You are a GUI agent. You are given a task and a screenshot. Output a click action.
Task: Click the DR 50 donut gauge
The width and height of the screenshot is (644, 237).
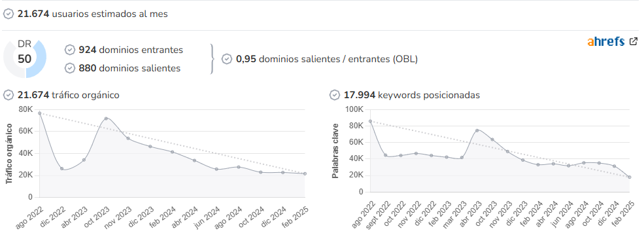[25, 59]
